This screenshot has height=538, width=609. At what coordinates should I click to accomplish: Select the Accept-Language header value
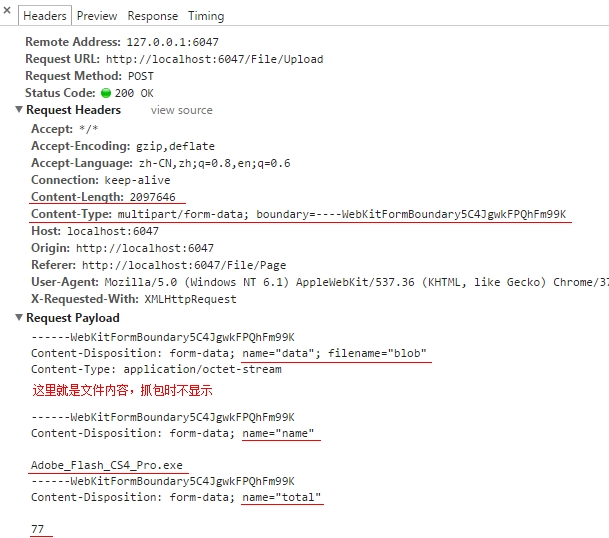click(x=215, y=163)
